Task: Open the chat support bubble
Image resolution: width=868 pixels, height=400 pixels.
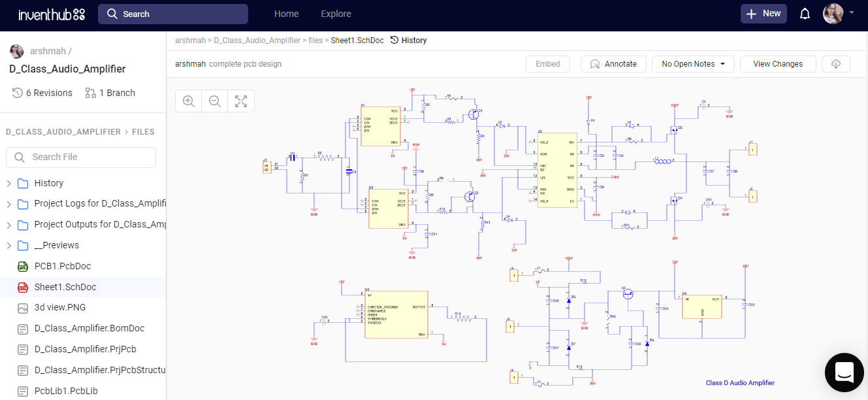Action: tap(844, 373)
